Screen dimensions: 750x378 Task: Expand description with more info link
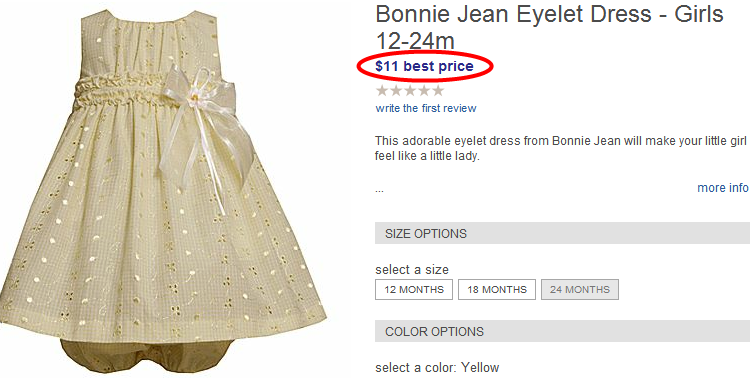click(723, 188)
